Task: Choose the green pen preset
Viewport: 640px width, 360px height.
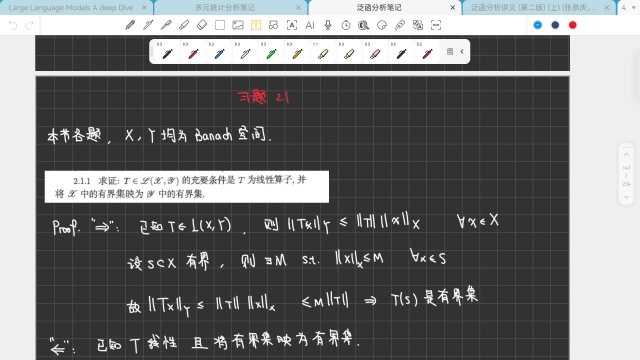Action: point(271,52)
